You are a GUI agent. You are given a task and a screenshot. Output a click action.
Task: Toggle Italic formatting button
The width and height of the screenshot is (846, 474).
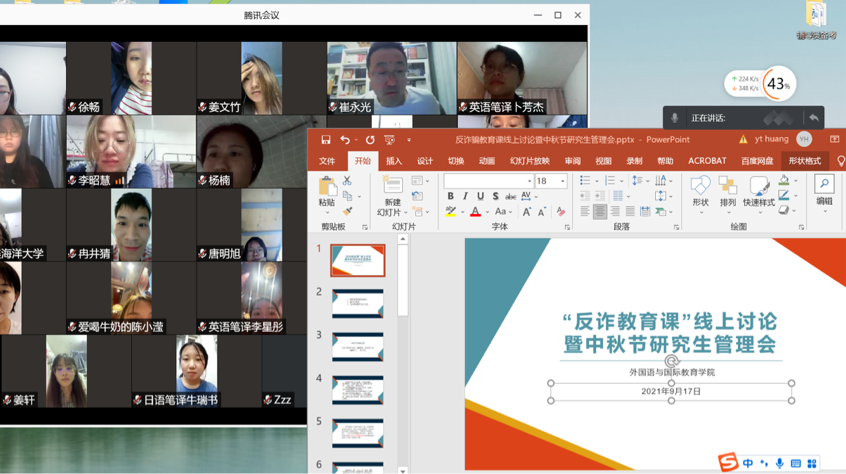pyautogui.click(x=465, y=197)
